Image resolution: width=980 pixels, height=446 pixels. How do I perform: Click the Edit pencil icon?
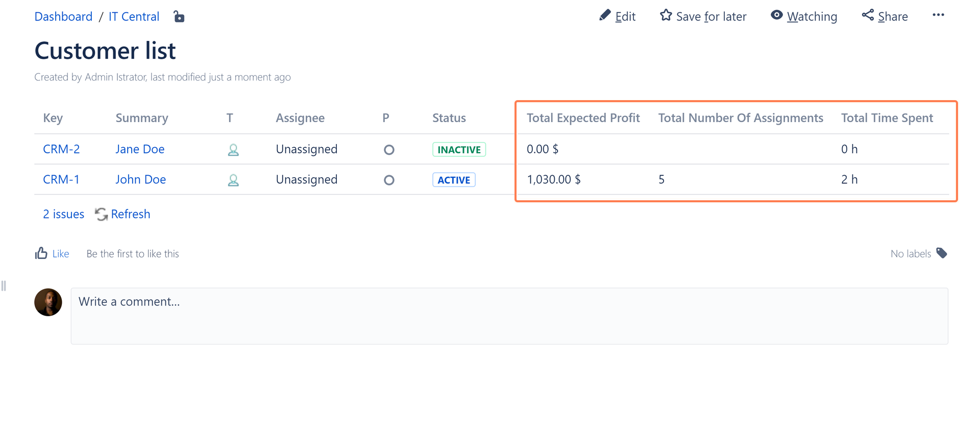click(x=605, y=16)
